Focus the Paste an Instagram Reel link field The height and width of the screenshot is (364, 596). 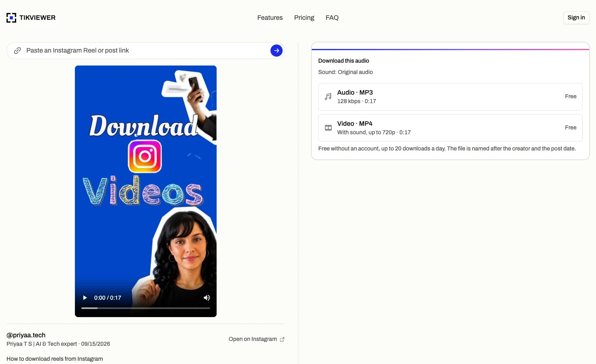146,51
